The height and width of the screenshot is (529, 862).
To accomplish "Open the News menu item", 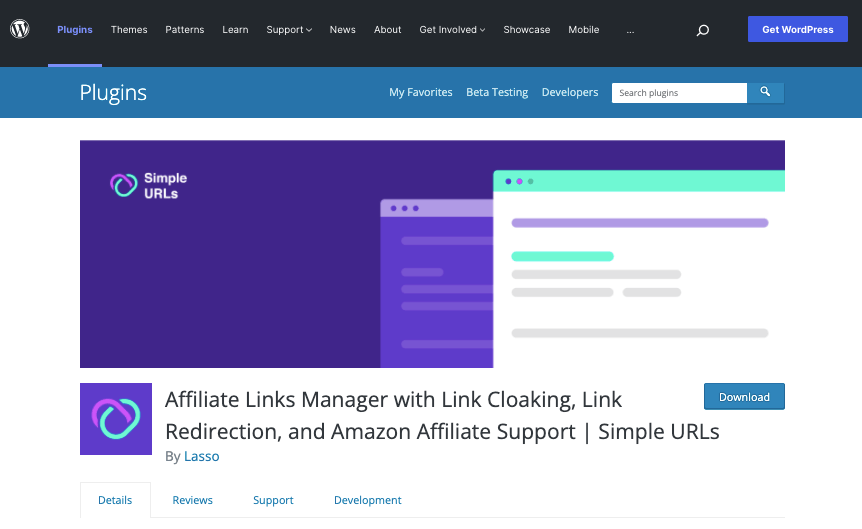I will click(x=342, y=30).
